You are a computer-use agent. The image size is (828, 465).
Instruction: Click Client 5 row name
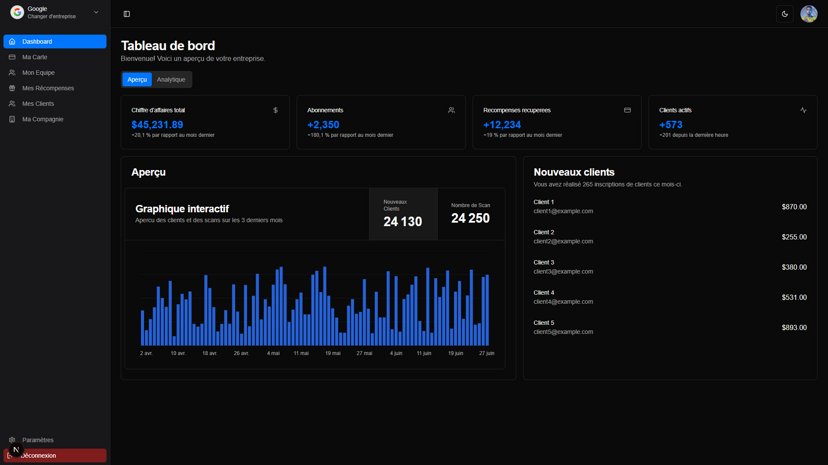(x=544, y=323)
